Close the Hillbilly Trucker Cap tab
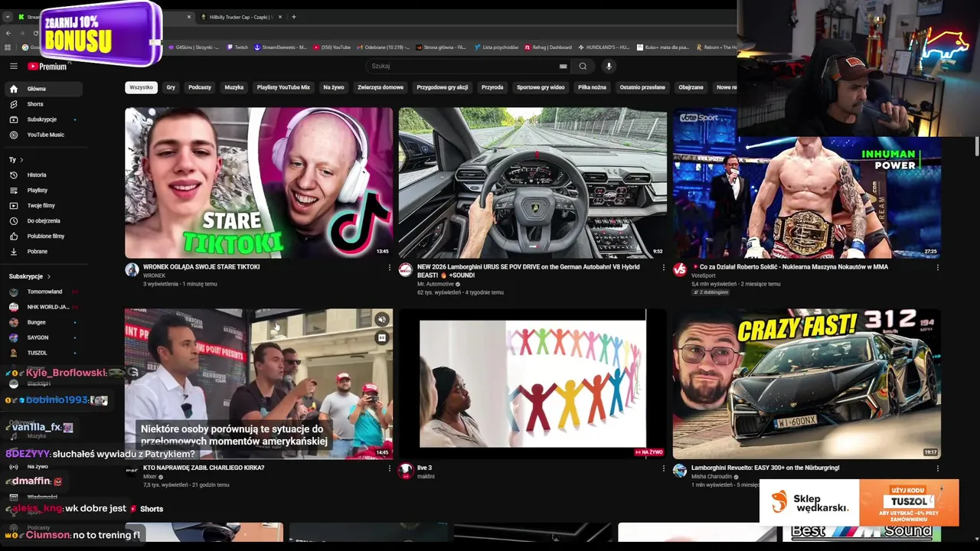Viewport: 980px width, 551px height. (x=280, y=17)
